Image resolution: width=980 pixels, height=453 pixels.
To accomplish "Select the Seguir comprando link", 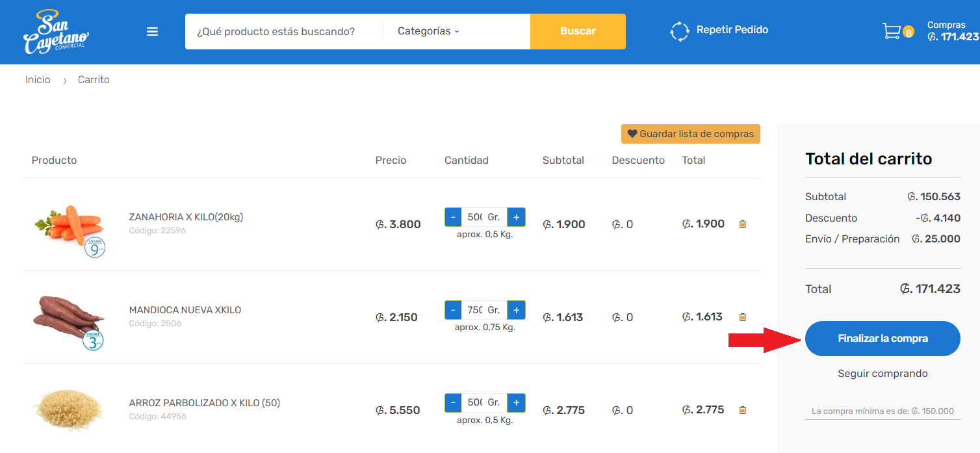I will (x=883, y=374).
